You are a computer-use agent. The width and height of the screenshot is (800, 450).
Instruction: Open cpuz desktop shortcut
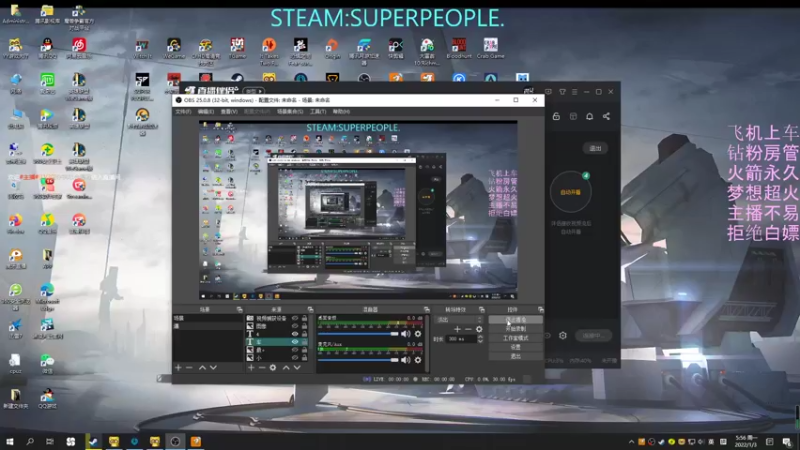click(x=15, y=364)
